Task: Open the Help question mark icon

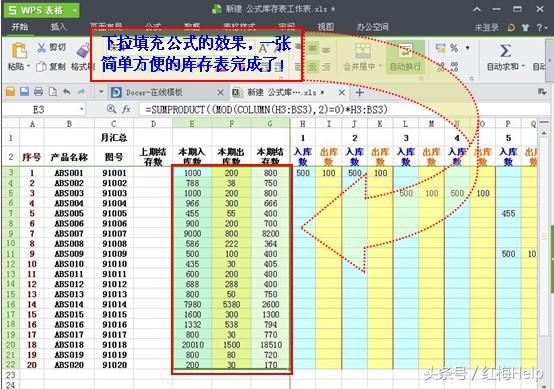Action: tap(539, 27)
